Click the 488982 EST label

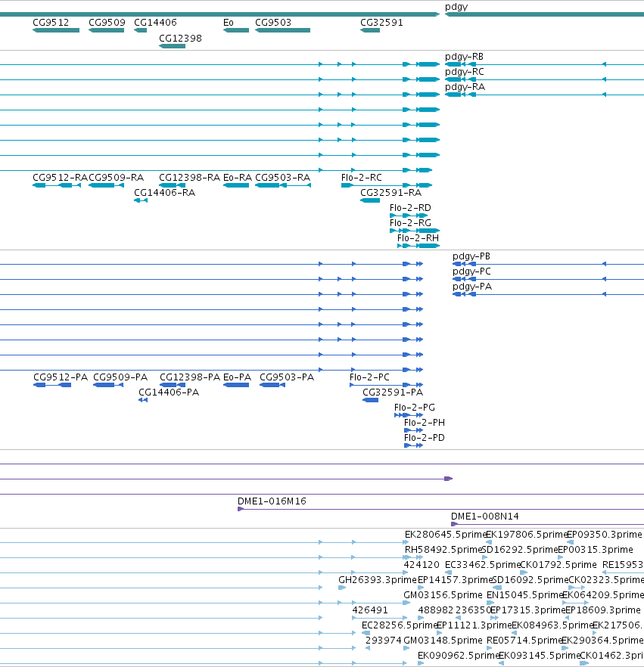click(436, 610)
